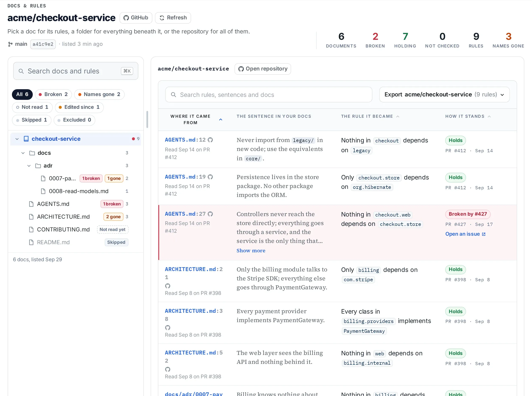The image size is (532, 396).
Task: Open the GitHub icon beside AGENTS.md:12
Action: (x=210, y=140)
